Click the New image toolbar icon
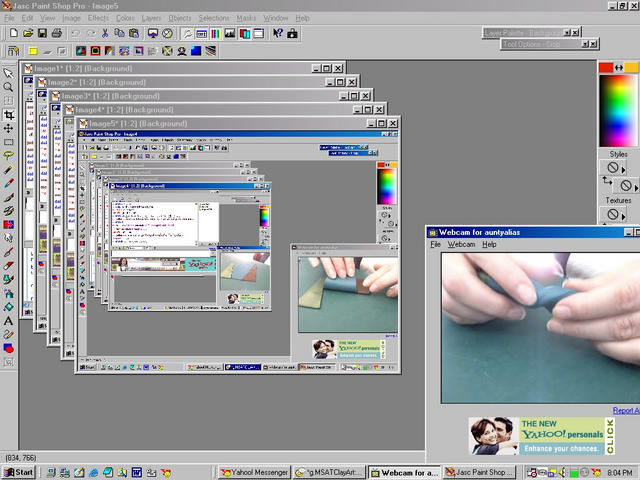This screenshot has height=480, width=640. (14, 33)
